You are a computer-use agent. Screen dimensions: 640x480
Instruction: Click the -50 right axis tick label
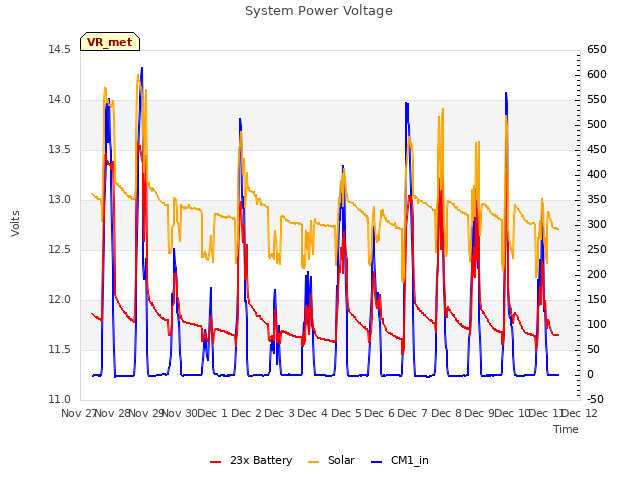point(595,400)
